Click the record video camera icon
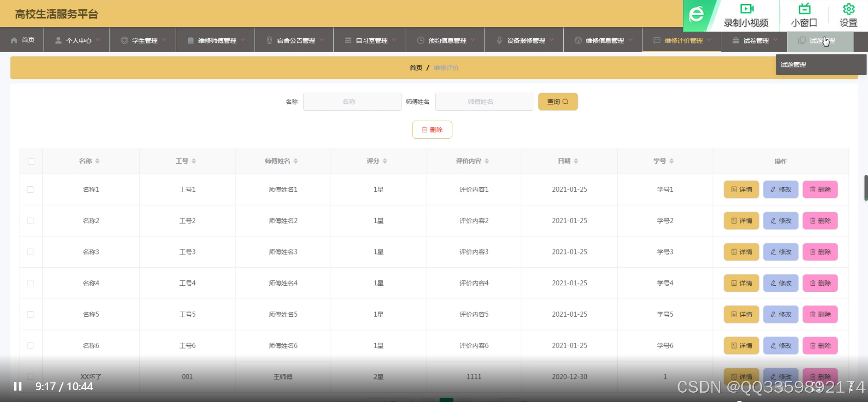The height and width of the screenshot is (402, 868). pyautogui.click(x=747, y=9)
